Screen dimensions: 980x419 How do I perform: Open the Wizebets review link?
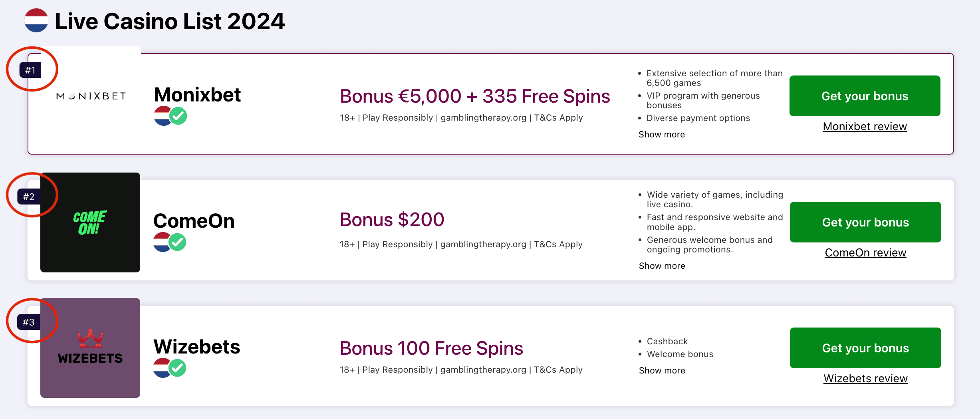click(865, 379)
